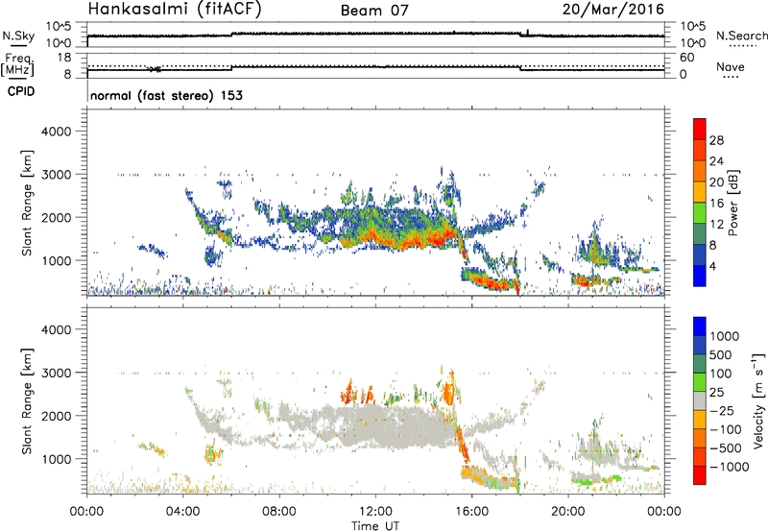Click the red bottom segment of velocity colorbar
This screenshot has width=768, height=532.
700,475
